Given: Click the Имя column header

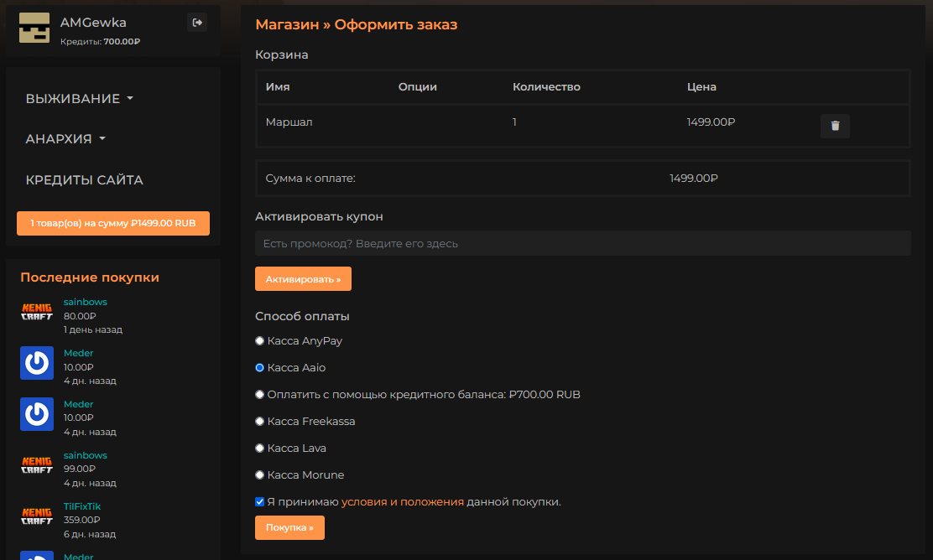Looking at the screenshot, I should 277,87.
